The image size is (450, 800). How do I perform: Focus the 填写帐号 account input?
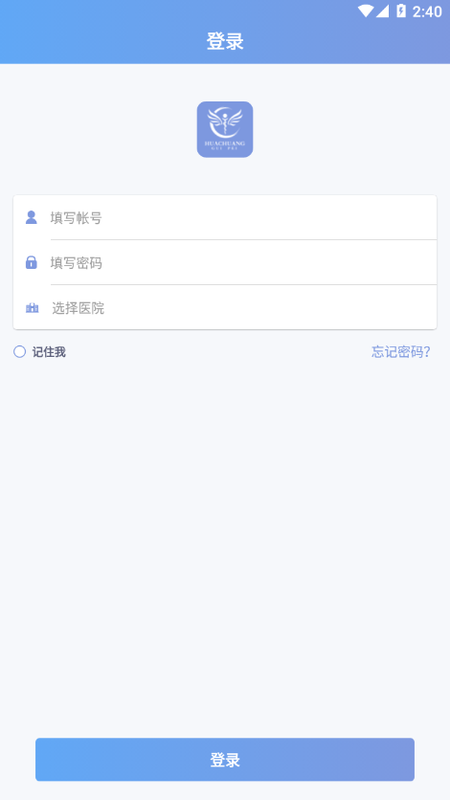225,218
